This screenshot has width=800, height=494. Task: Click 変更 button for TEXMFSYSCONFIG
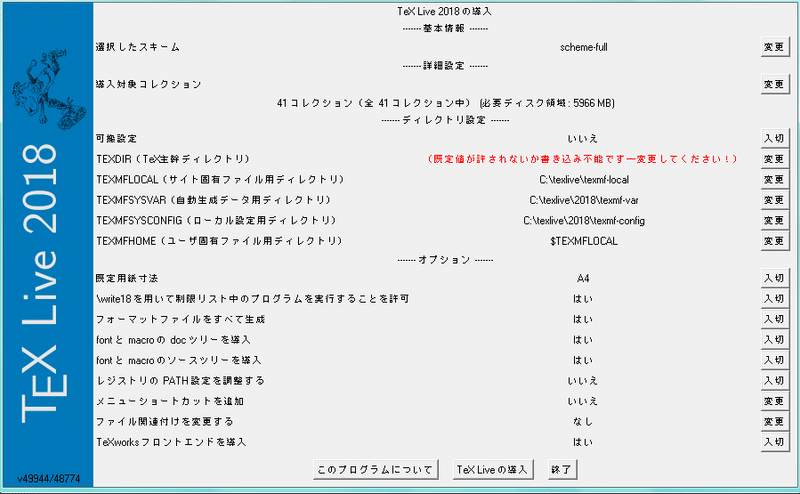click(x=774, y=220)
